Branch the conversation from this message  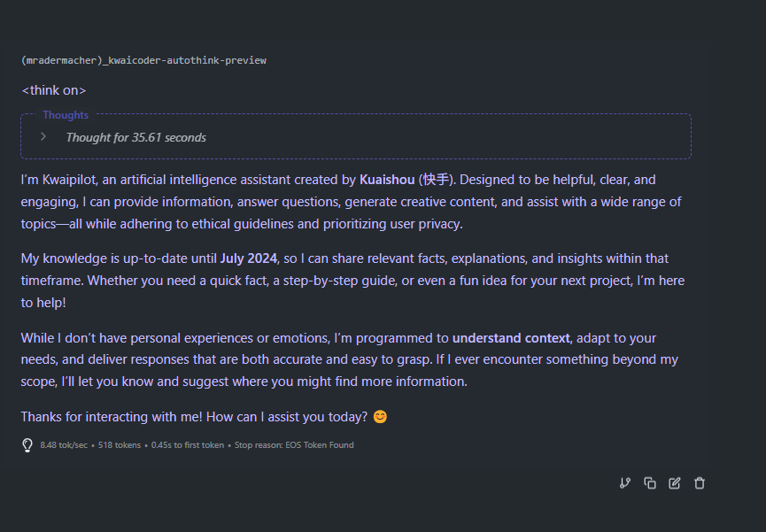click(x=625, y=483)
